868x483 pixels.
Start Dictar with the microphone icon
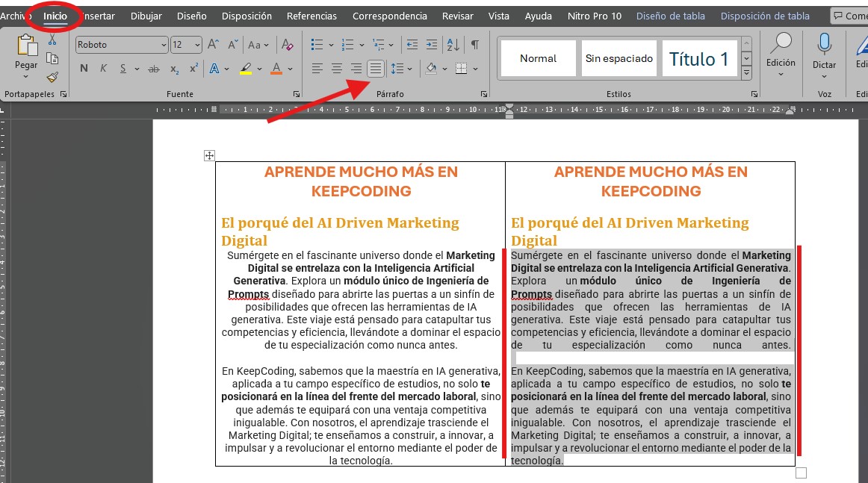click(824, 44)
